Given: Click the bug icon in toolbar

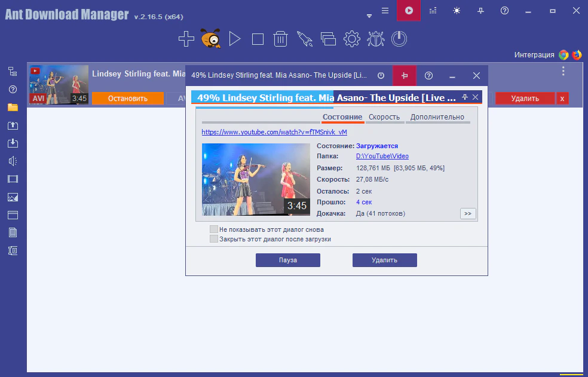Looking at the screenshot, I should (375, 39).
